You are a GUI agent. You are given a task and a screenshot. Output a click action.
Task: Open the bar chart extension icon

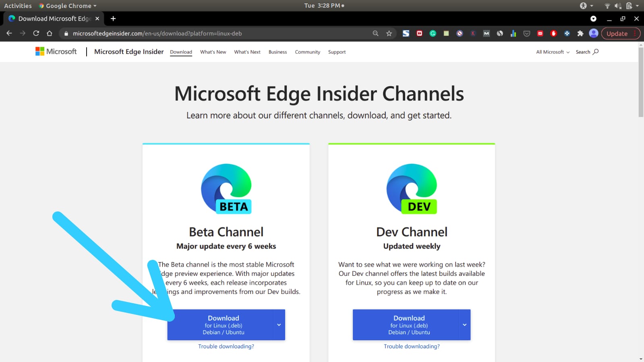(x=513, y=33)
